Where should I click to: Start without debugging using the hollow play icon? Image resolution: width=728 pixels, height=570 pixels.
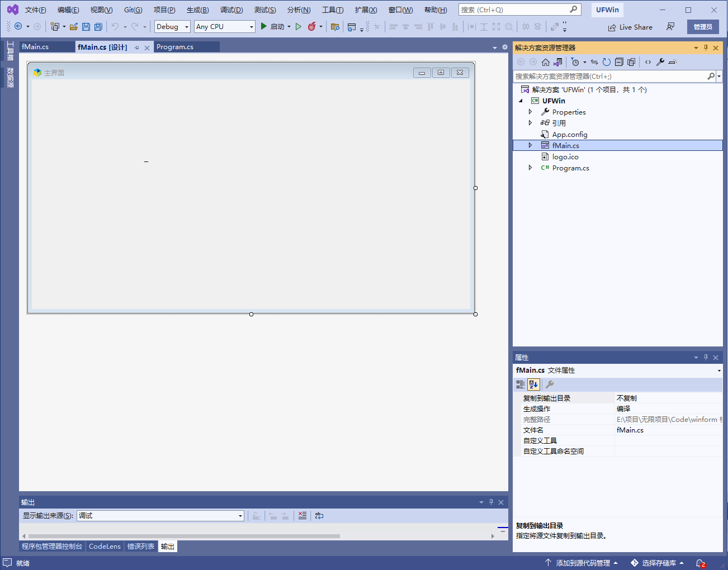click(299, 27)
